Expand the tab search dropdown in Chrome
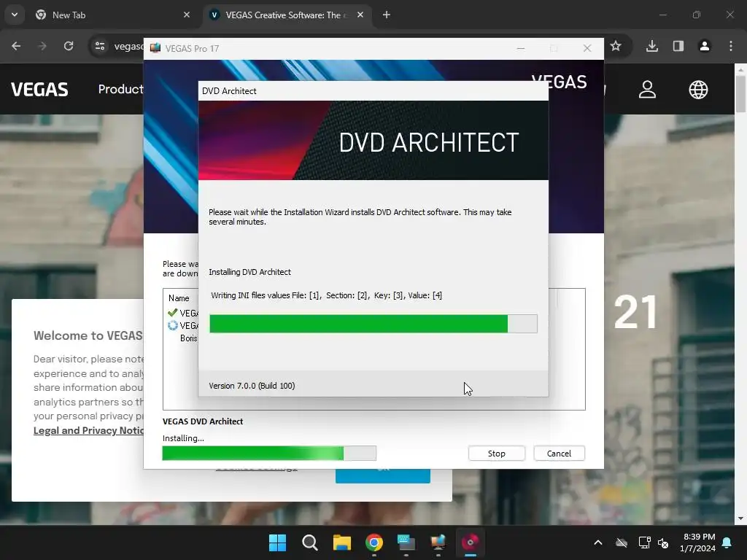The image size is (747, 560). (x=15, y=15)
